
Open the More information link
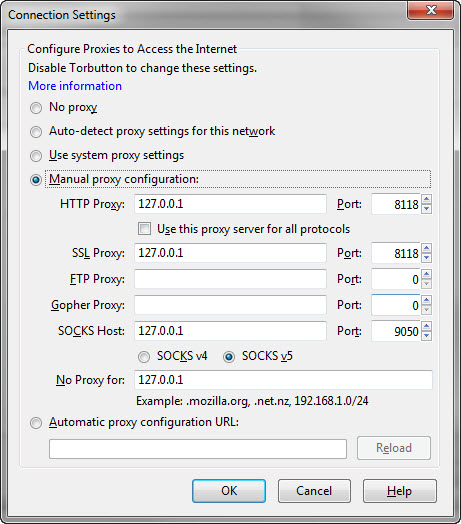[75, 86]
